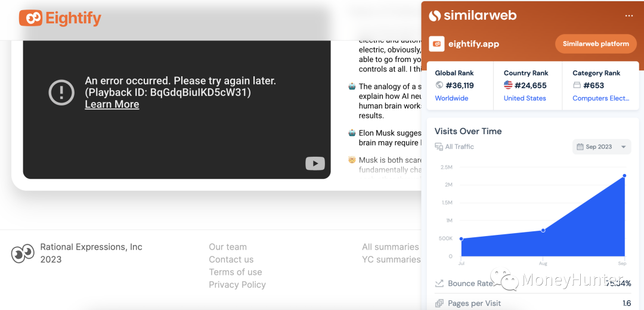The image size is (644, 310).
Task: Follow the Learn More link in the video error
Action: click(x=112, y=104)
